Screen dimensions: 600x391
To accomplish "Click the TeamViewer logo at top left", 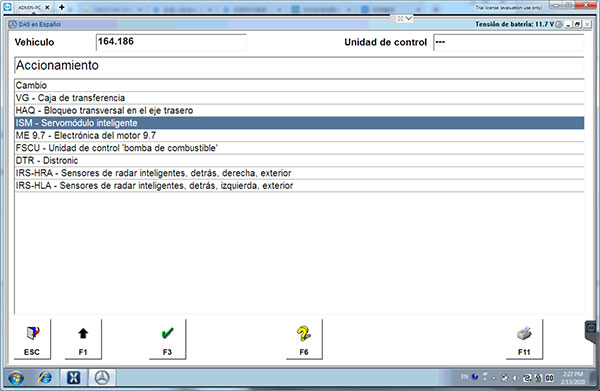I will pyautogui.click(x=7, y=7).
